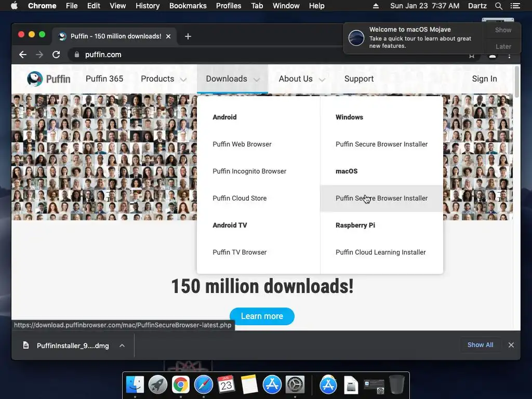Select Puffin Web Browser under Android

[x=242, y=144]
